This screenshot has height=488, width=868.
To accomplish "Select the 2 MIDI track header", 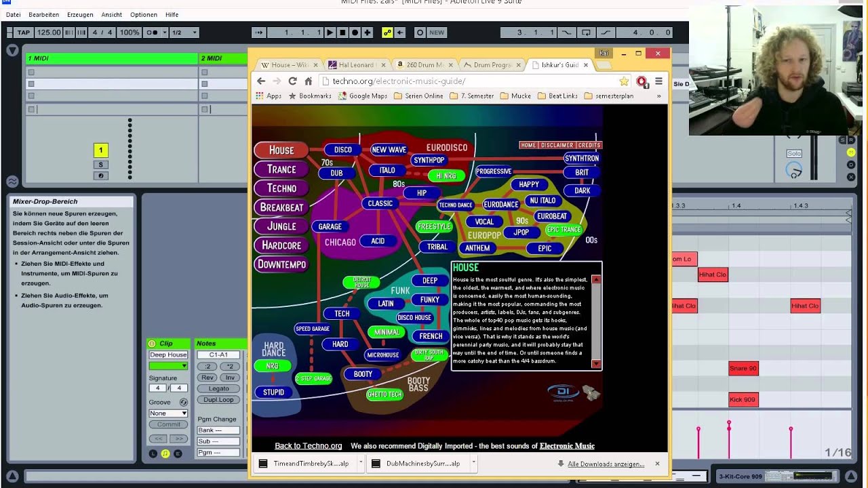I will (x=224, y=58).
